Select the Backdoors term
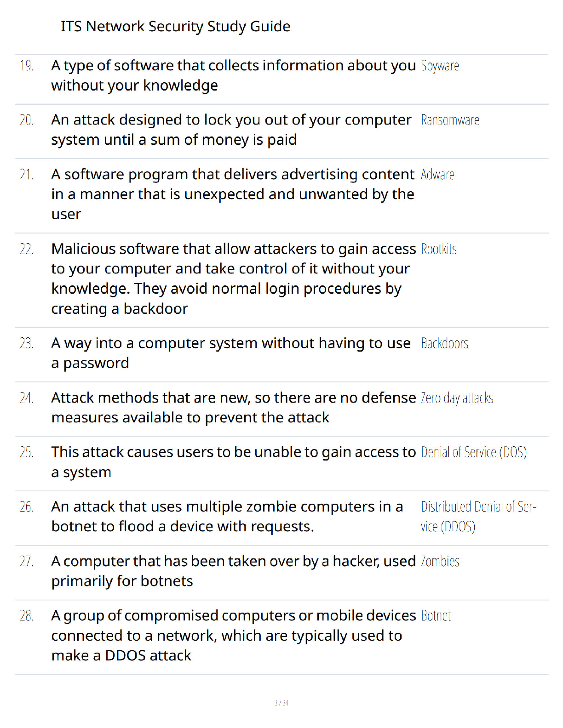 coord(444,343)
